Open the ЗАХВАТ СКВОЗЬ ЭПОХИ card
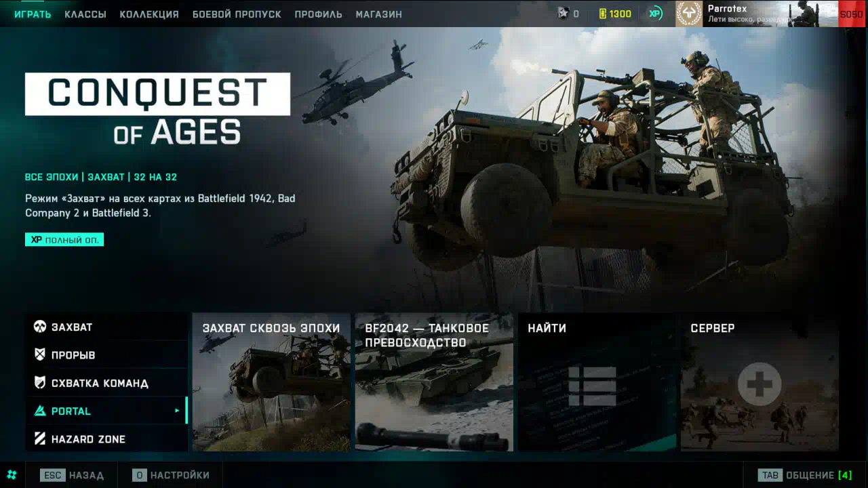 (x=271, y=382)
